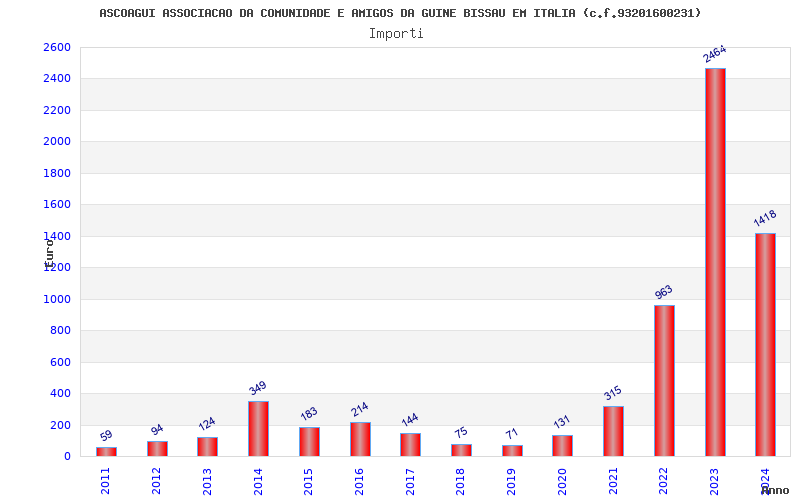The height and width of the screenshot is (500, 800).
Task: Click the Anno axis title
Action: click(x=775, y=490)
